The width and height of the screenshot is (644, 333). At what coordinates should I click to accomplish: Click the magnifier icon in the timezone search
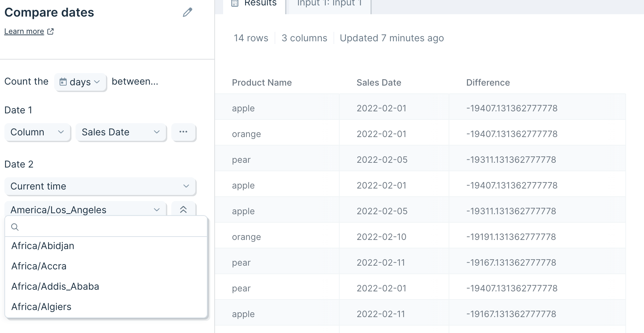(15, 227)
